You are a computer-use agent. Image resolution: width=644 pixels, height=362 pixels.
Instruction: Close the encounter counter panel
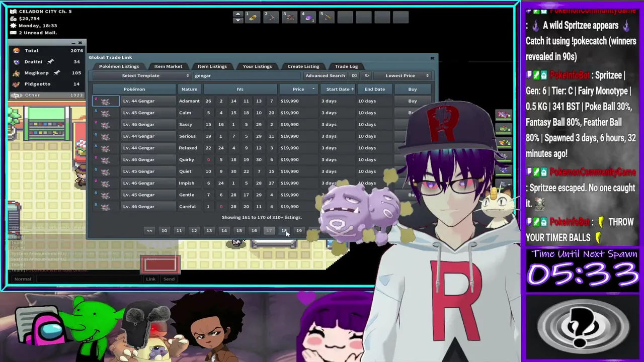[80, 43]
